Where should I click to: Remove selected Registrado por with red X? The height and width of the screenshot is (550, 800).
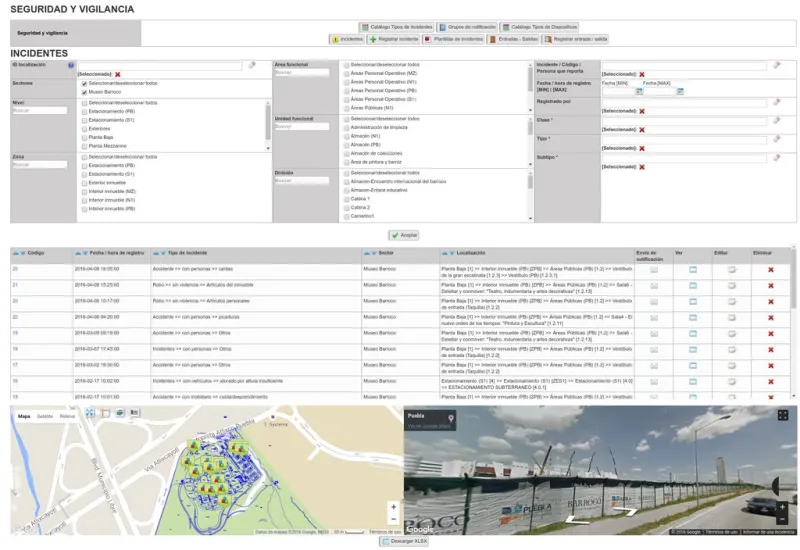[642, 111]
